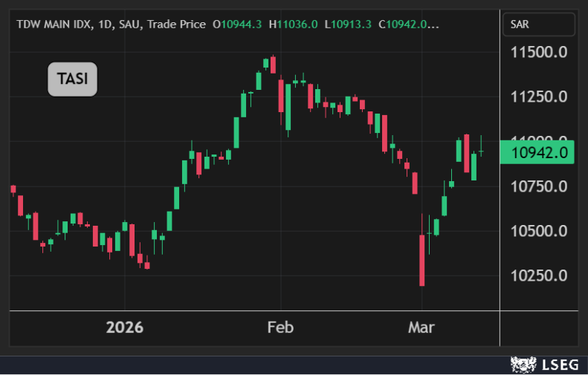This screenshot has height=375, width=588.
Task: Open the SAR currency selector
Action: pos(539,25)
